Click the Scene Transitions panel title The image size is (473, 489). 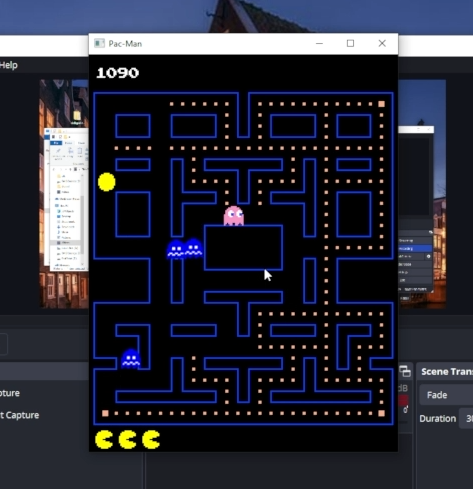click(x=447, y=372)
